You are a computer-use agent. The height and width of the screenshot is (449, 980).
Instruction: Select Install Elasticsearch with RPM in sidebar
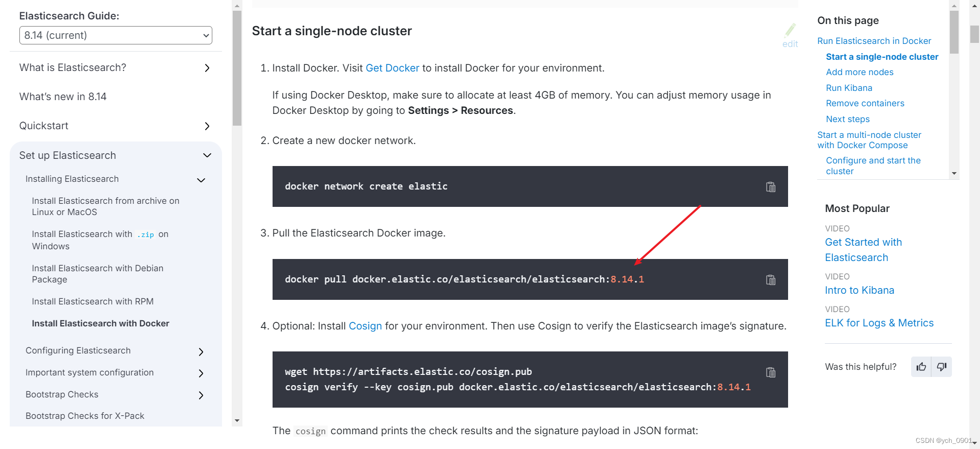pos(93,301)
